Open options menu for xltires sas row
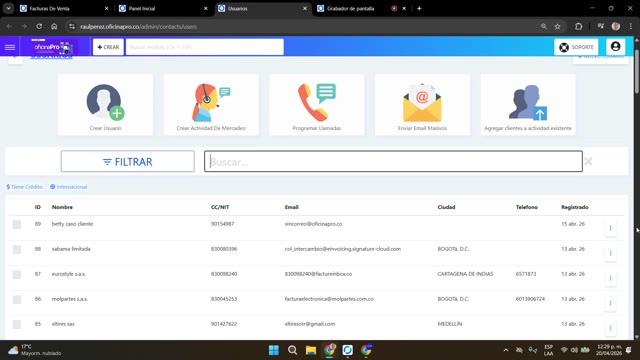The width and height of the screenshot is (640, 360). [x=610, y=328]
